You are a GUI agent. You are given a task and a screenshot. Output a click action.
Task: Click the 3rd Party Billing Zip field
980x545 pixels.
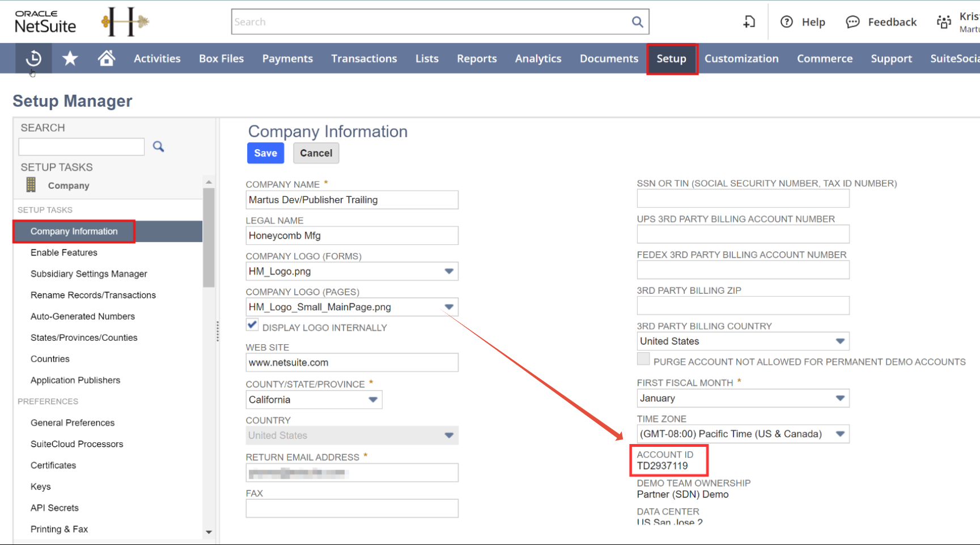(743, 305)
